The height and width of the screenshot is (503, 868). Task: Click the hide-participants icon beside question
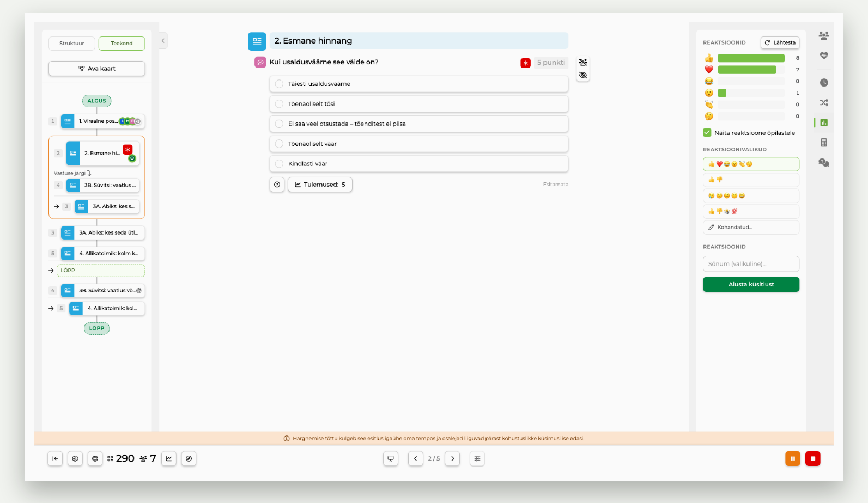click(x=583, y=62)
